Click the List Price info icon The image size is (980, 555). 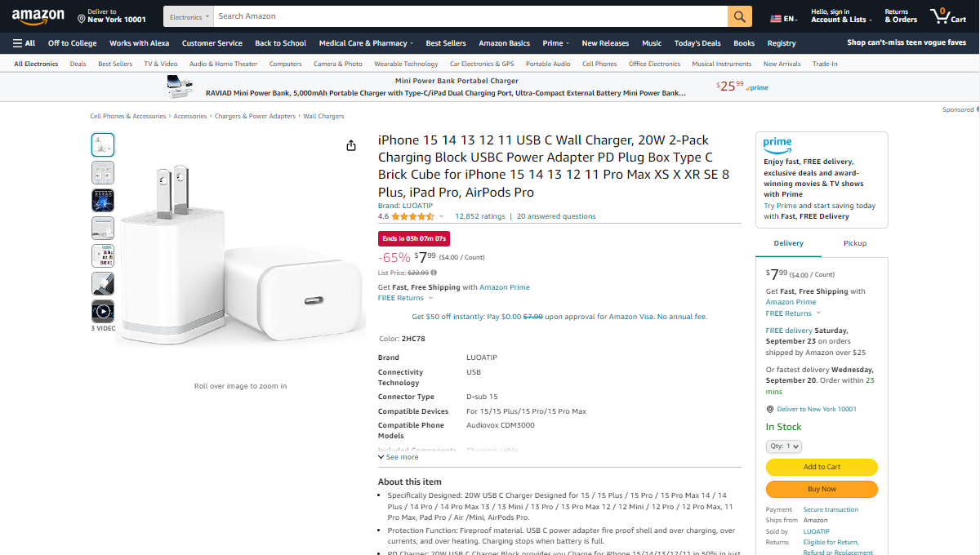click(434, 273)
